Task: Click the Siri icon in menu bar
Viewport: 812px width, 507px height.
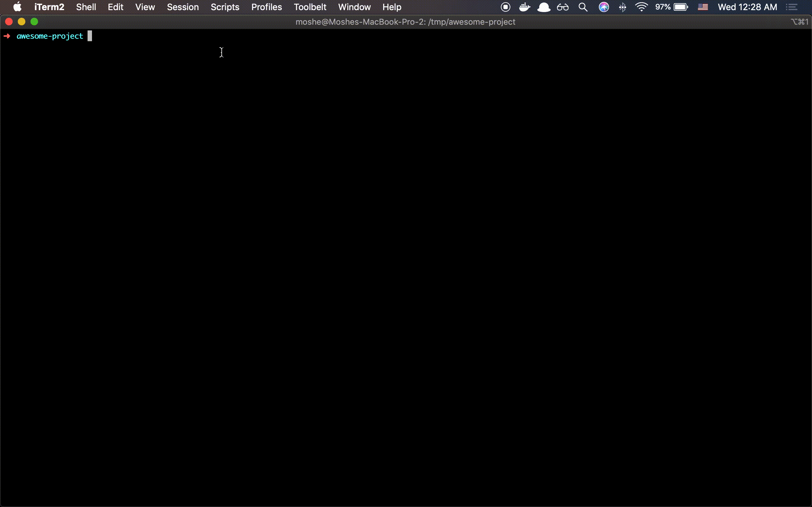Action: 604,7
